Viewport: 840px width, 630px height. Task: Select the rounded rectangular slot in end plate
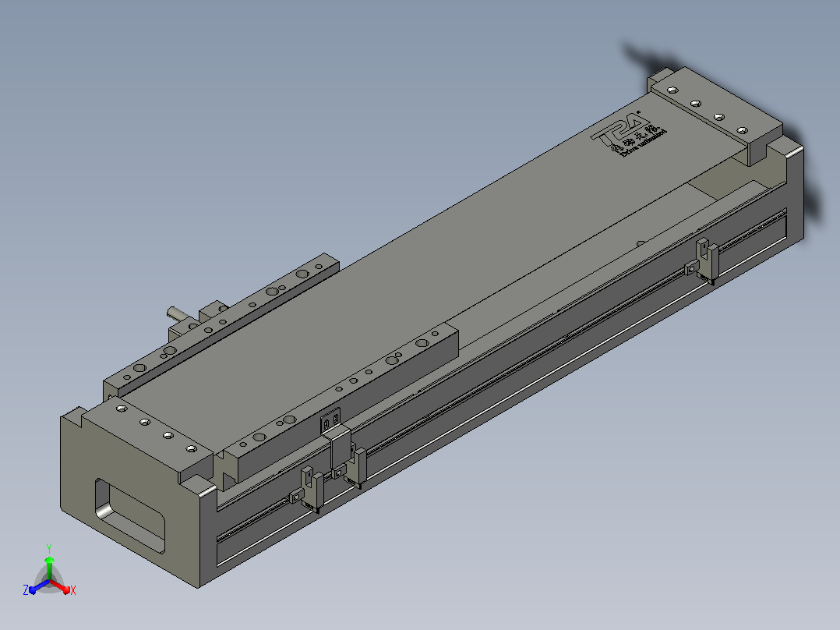tap(129, 515)
